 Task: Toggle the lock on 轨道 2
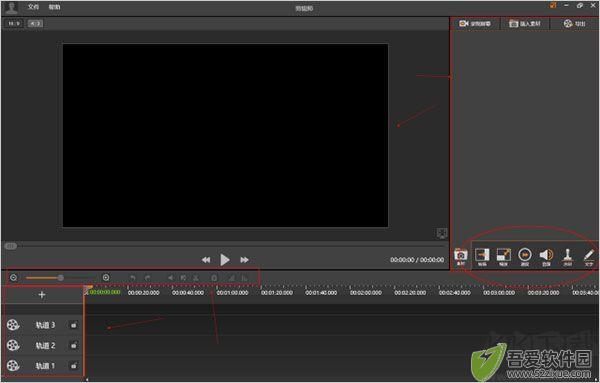point(73,346)
